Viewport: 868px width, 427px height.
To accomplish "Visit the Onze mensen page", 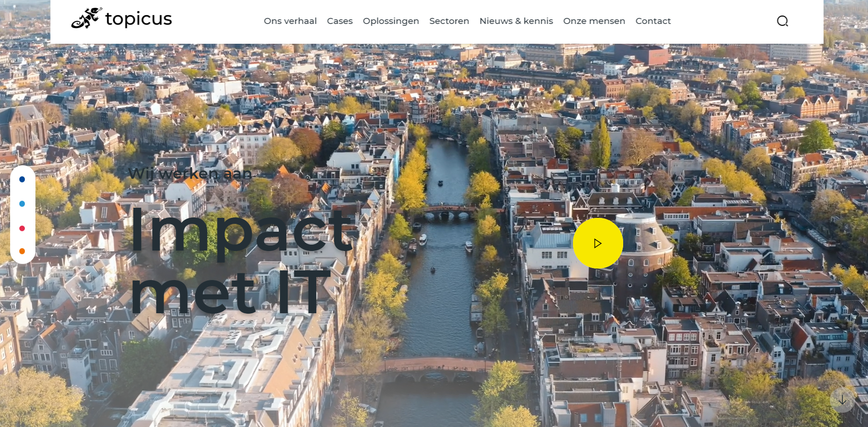I will pyautogui.click(x=594, y=21).
